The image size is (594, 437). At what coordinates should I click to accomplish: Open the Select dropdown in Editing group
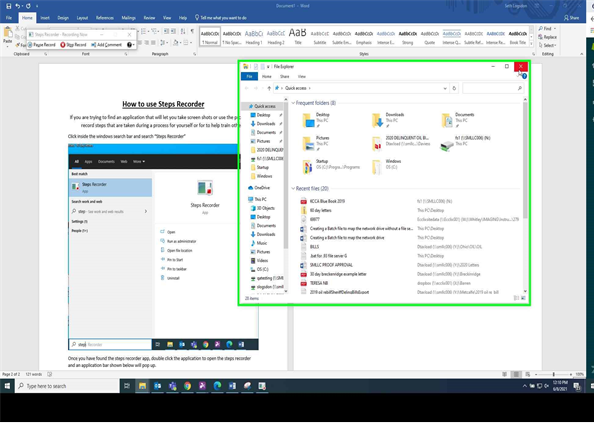tap(547, 45)
